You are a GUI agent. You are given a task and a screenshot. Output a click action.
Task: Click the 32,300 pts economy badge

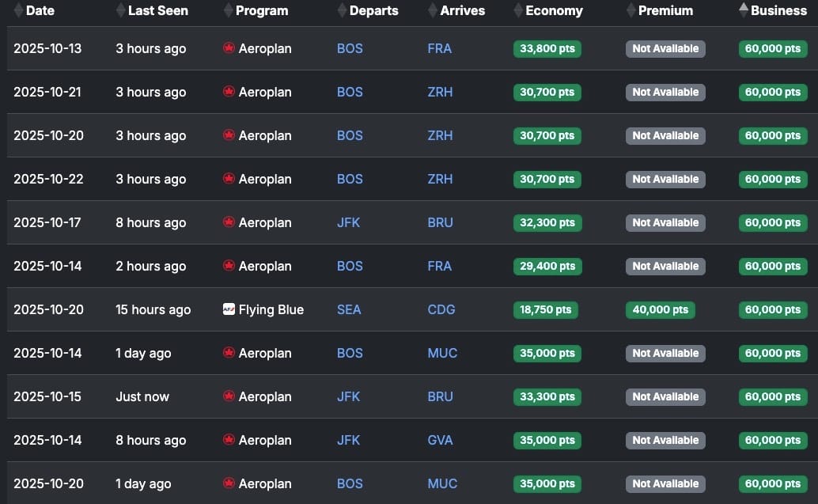(547, 223)
